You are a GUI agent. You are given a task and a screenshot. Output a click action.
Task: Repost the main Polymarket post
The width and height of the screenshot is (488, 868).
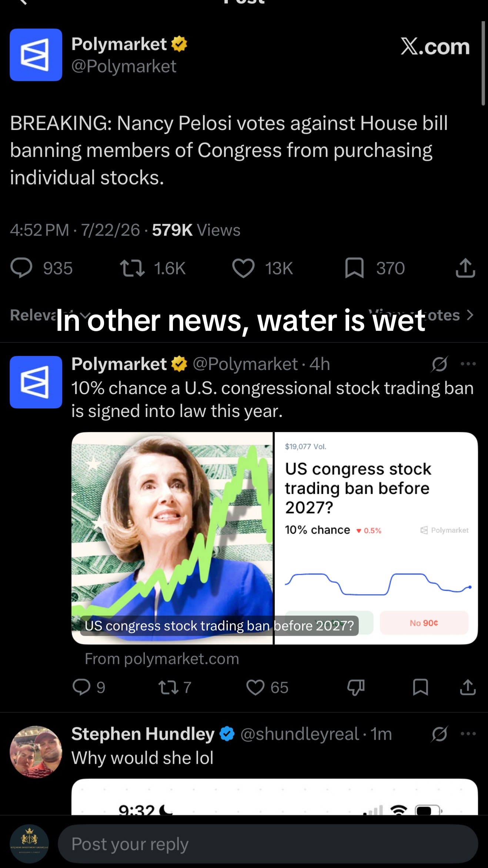tap(132, 268)
